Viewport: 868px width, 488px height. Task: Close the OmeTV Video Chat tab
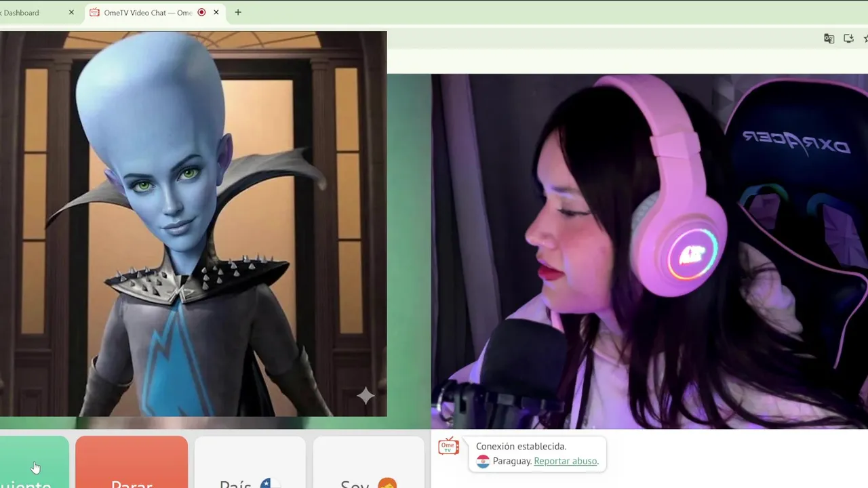pyautogui.click(x=216, y=12)
